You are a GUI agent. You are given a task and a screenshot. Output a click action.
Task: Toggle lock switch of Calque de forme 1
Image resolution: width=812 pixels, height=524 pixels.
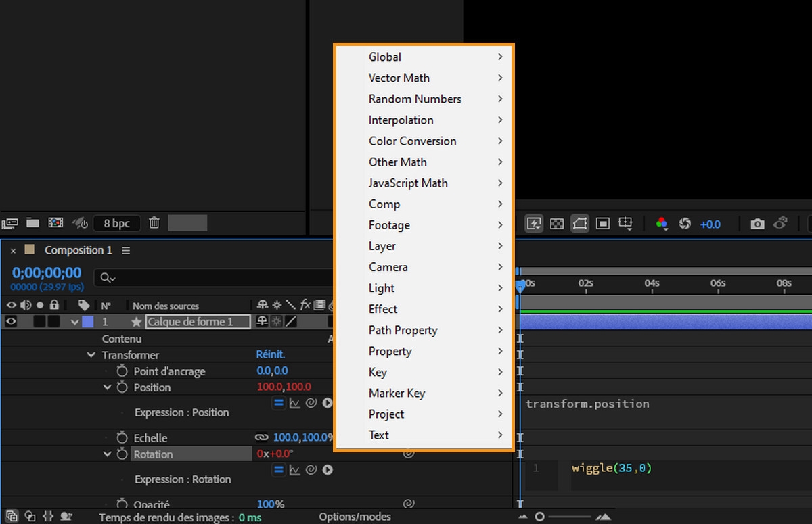coord(53,322)
